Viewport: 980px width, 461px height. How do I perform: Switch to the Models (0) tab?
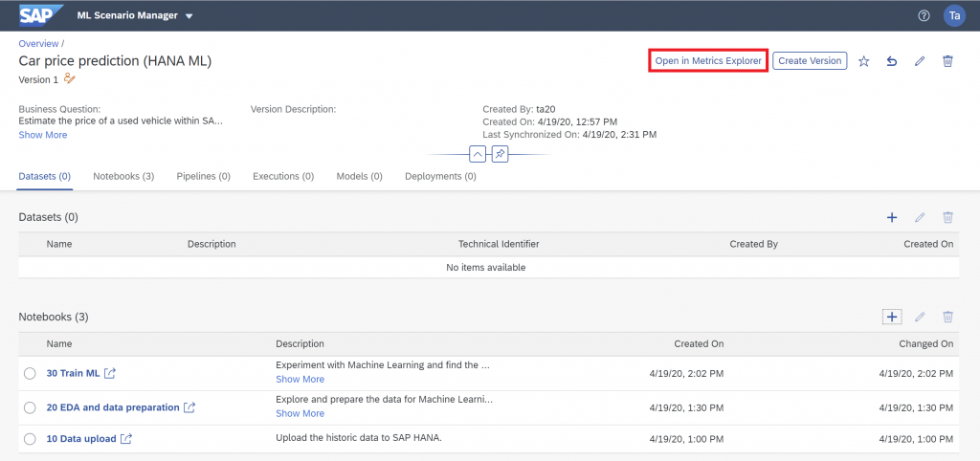click(360, 176)
